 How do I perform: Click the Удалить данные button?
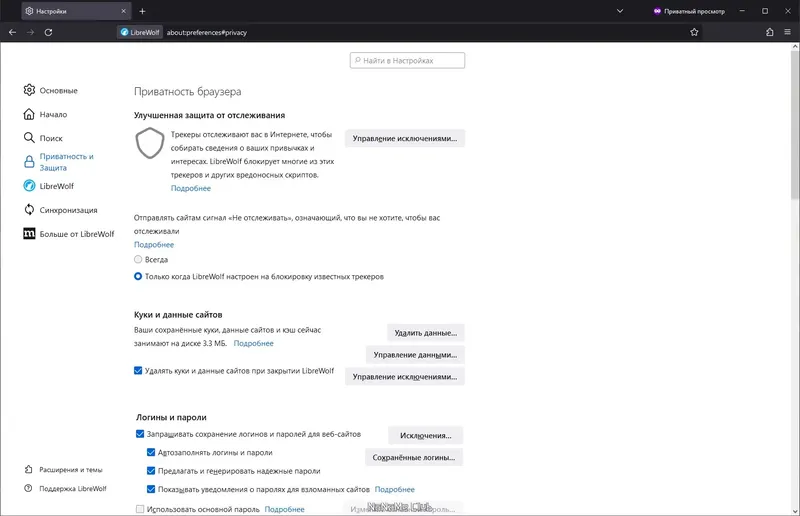tap(425, 332)
